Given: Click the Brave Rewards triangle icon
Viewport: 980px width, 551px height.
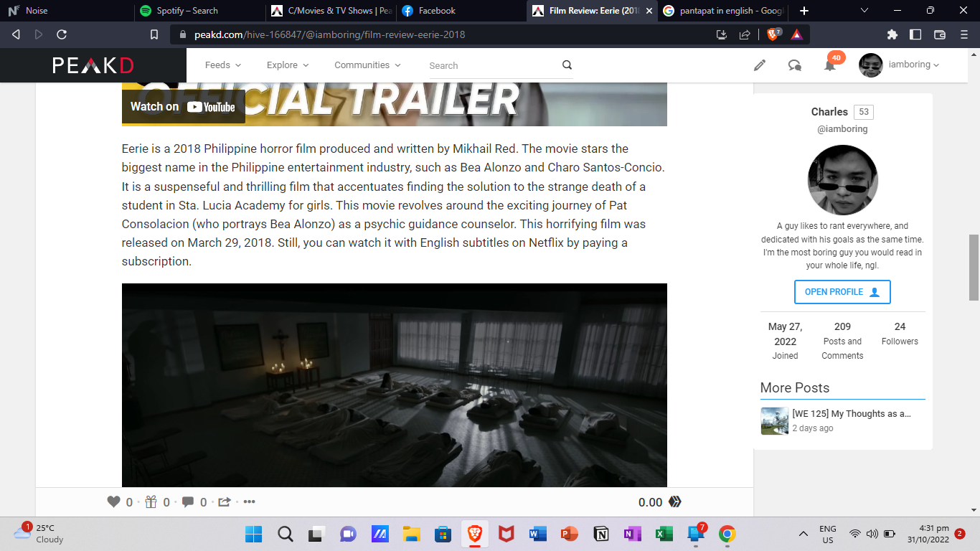Looking at the screenshot, I should [x=796, y=34].
